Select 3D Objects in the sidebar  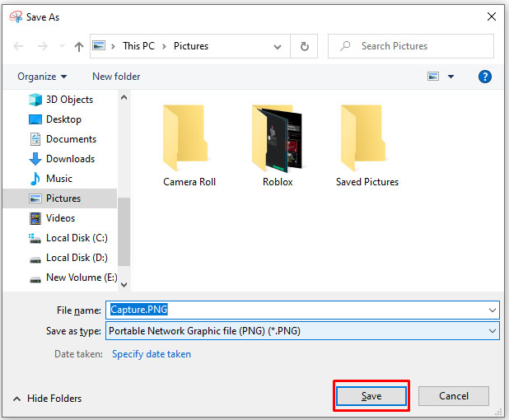tap(61, 100)
